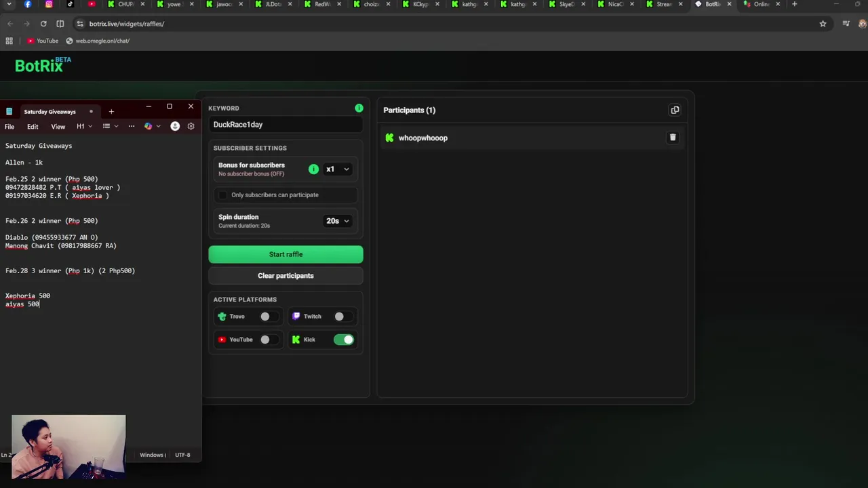Open the Notepad Edit menu
The height and width of the screenshot is (488, 868).
click(33, 127)
